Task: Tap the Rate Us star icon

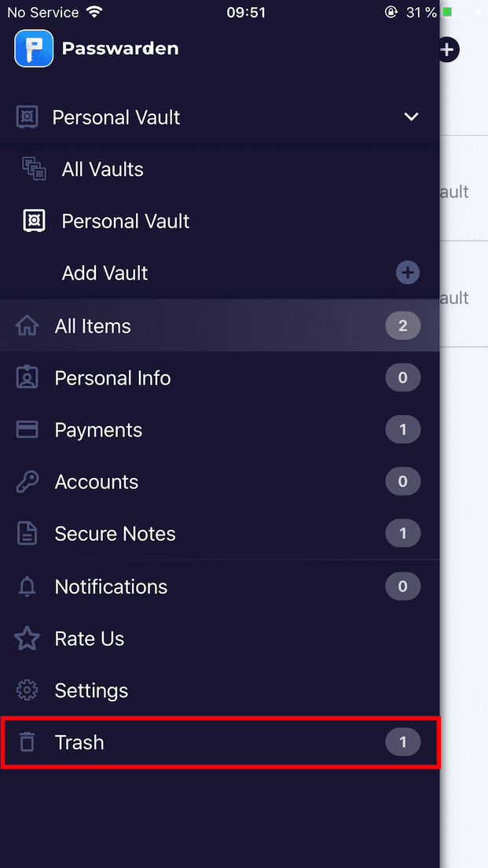Action: [28, 638]
